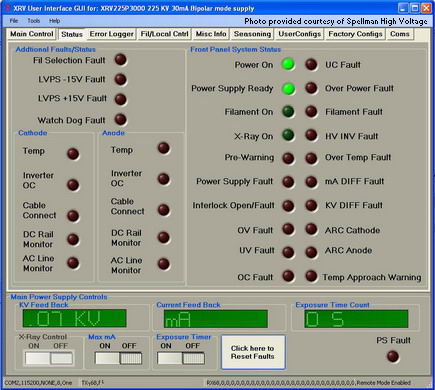Click the Cathode Cable Connect indicator LED
Viewport: 435px width, 390px height.
(x=73, y=216)
